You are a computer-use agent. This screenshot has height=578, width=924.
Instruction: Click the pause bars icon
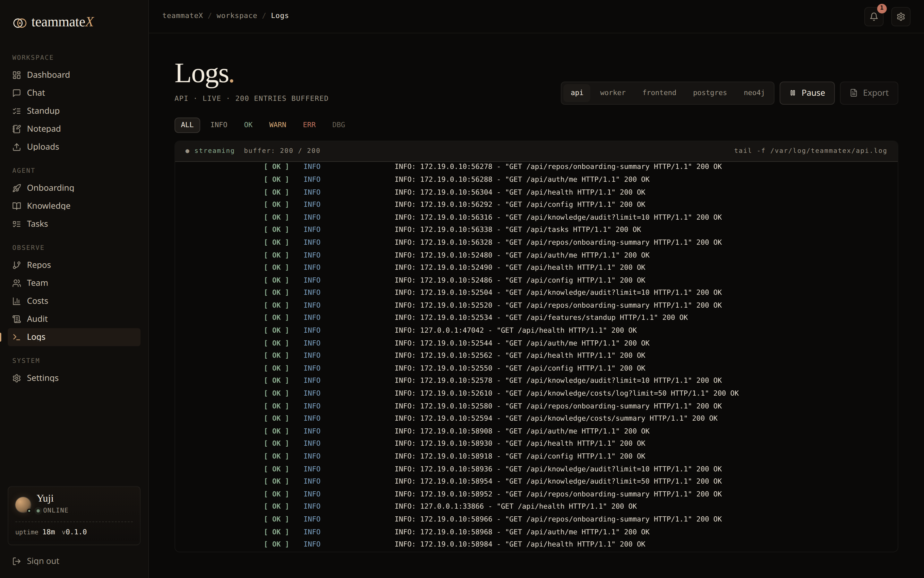[793, 93]
